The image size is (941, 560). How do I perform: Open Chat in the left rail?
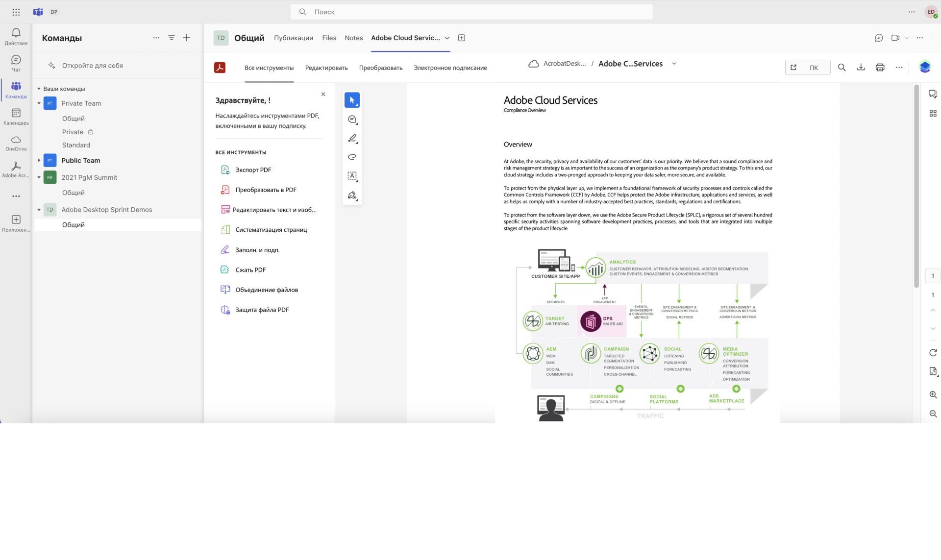16,63
